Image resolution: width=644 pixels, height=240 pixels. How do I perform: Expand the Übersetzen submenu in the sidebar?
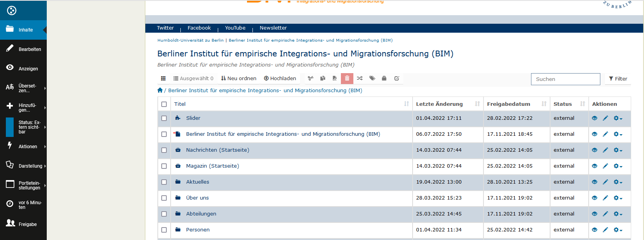point(23,88)
